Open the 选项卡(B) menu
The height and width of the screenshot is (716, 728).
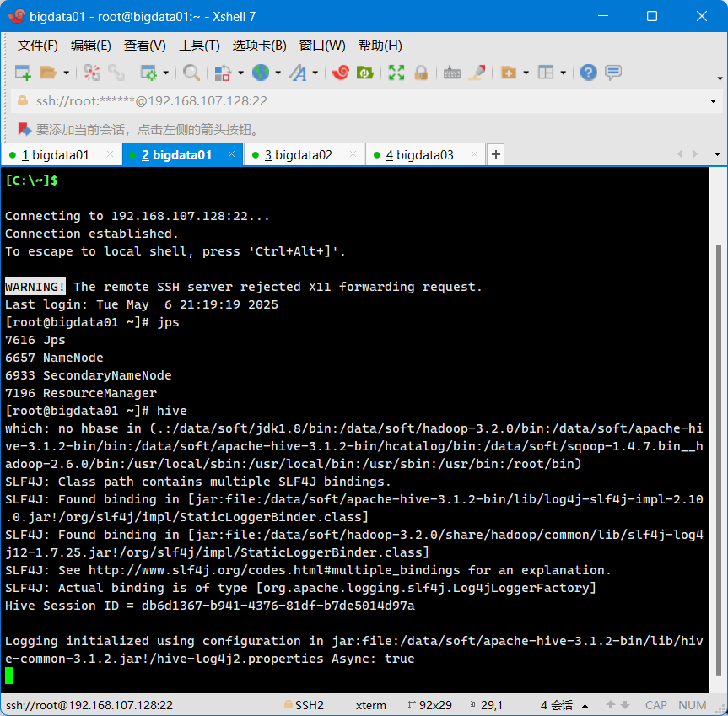pyautogui.click(x=260, y=46)
